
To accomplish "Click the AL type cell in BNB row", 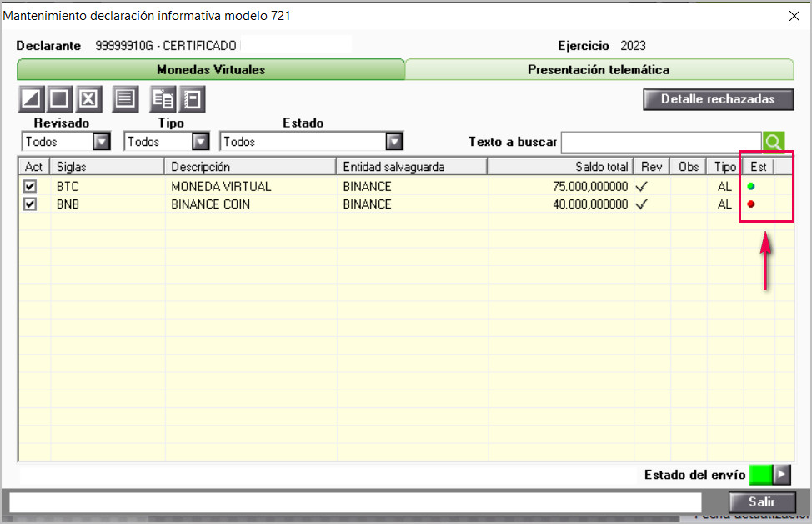I will [724, 204].
